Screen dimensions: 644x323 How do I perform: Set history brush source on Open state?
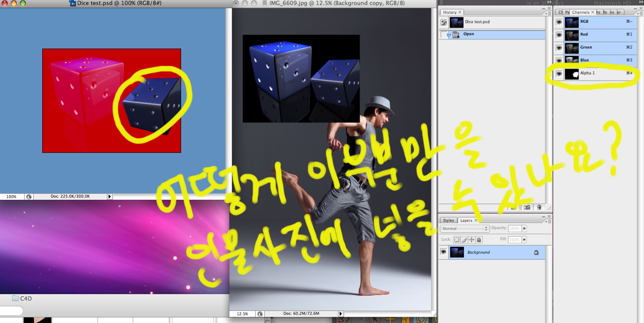tap(444, 34)
